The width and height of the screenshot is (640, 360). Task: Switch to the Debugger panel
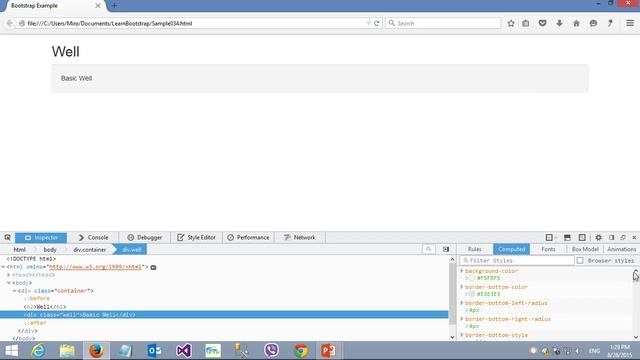[145, 238]
